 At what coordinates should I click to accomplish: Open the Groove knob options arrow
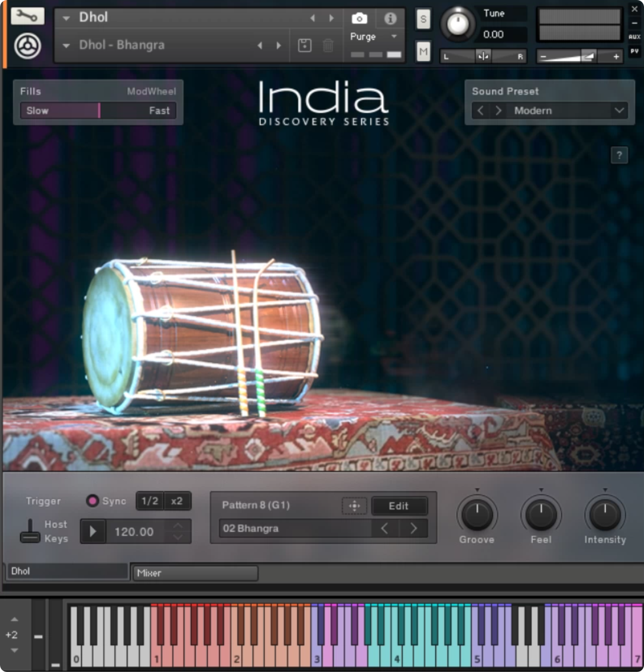(477, 490)
